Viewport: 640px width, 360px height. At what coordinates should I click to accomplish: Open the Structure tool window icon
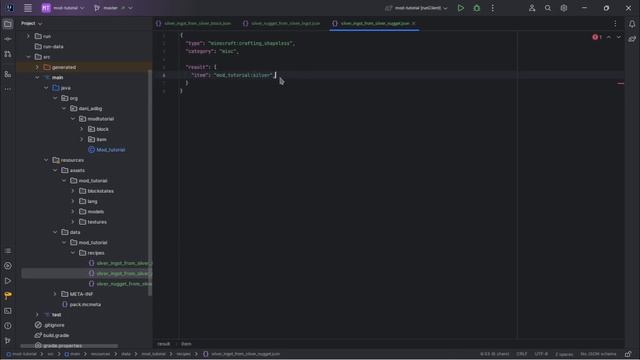click(8, 74)
